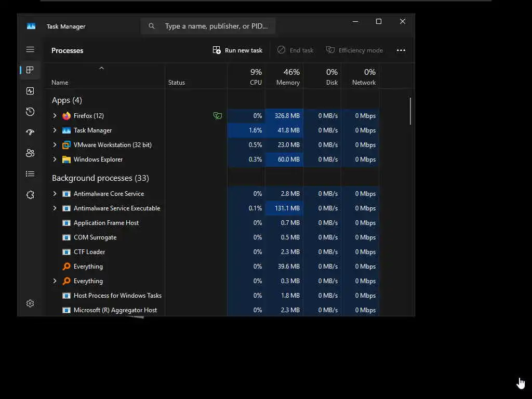The image size is (532, 399).
Task: Click the End task button
Action: 295,50
